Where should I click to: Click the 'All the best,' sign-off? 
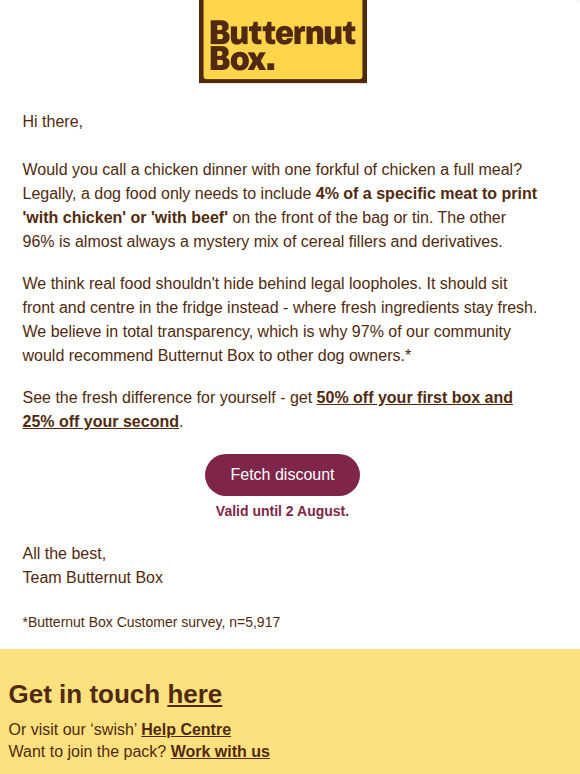[x=64, y=554]
